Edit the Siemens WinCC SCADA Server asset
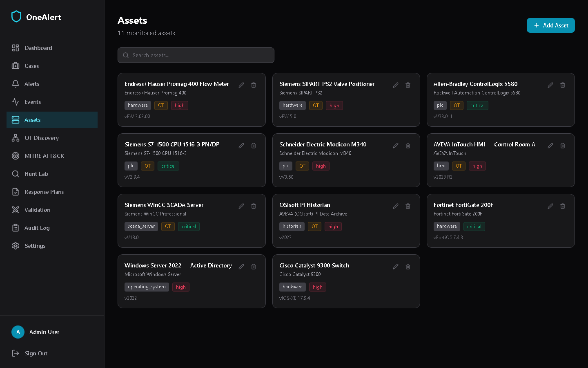Image resolution: width=588 pixels, height=368 pixels. click(x=241, y=206)
